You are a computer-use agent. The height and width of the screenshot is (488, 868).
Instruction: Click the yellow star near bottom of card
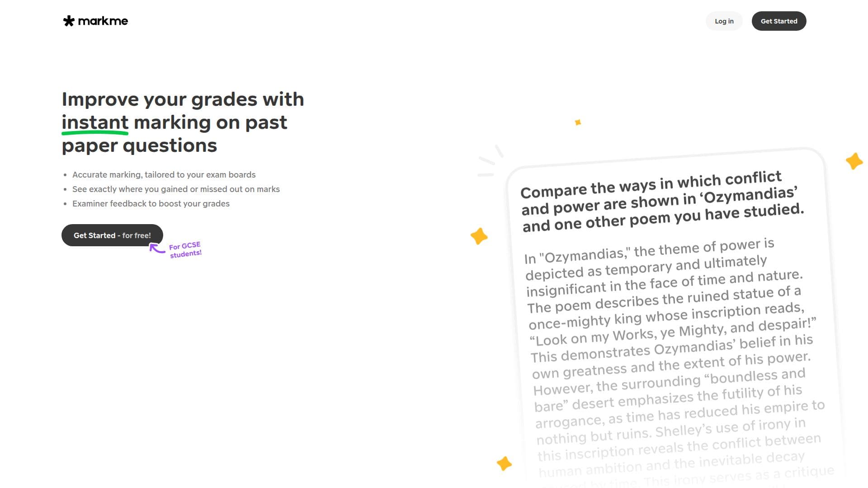(504, 464)
